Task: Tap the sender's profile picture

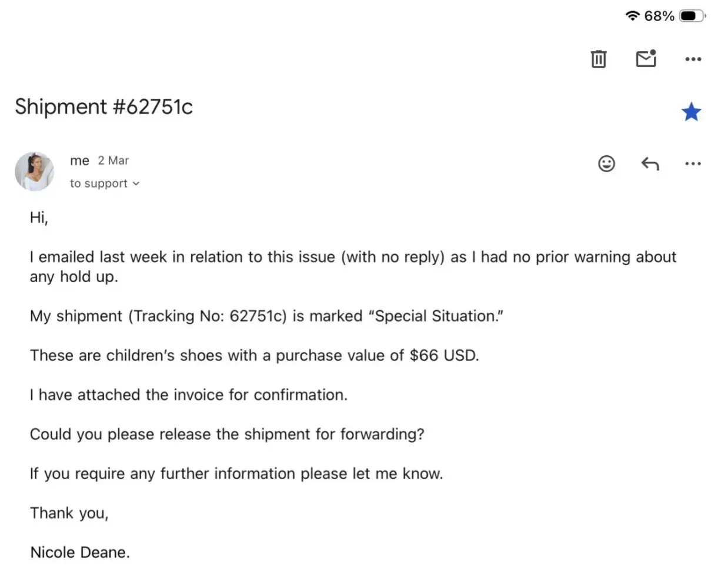Action: (x=34, y=171)
